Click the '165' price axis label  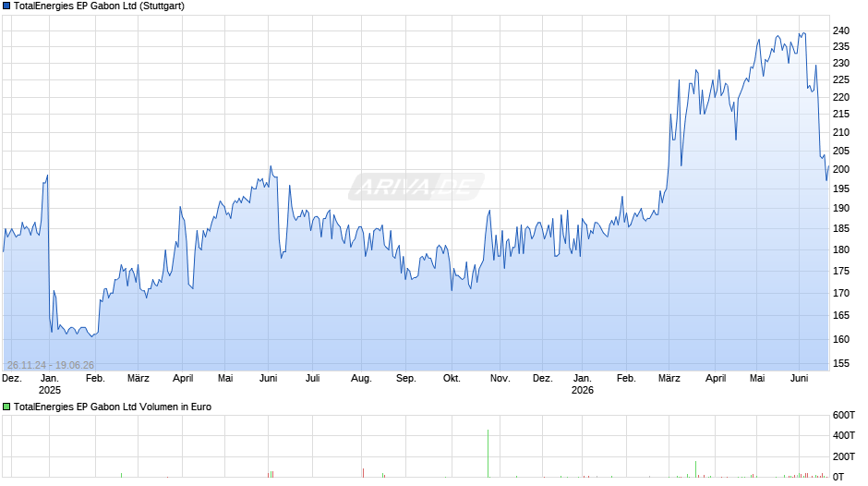click(841, 315)
